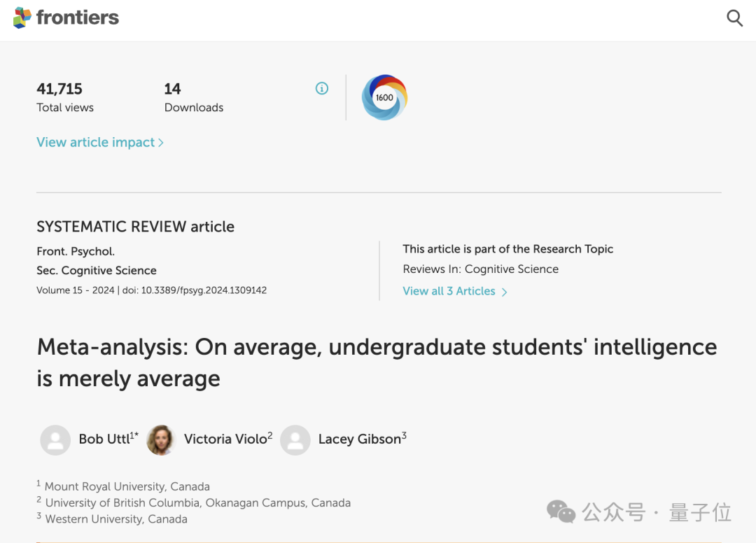
Task: Open author Victoria Violo's name link
Action: point(225,439)
